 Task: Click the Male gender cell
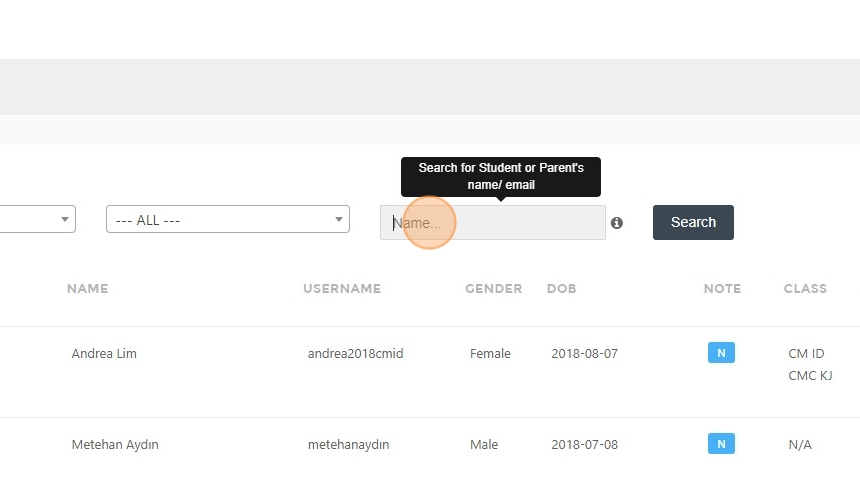[x=484, y=444]
